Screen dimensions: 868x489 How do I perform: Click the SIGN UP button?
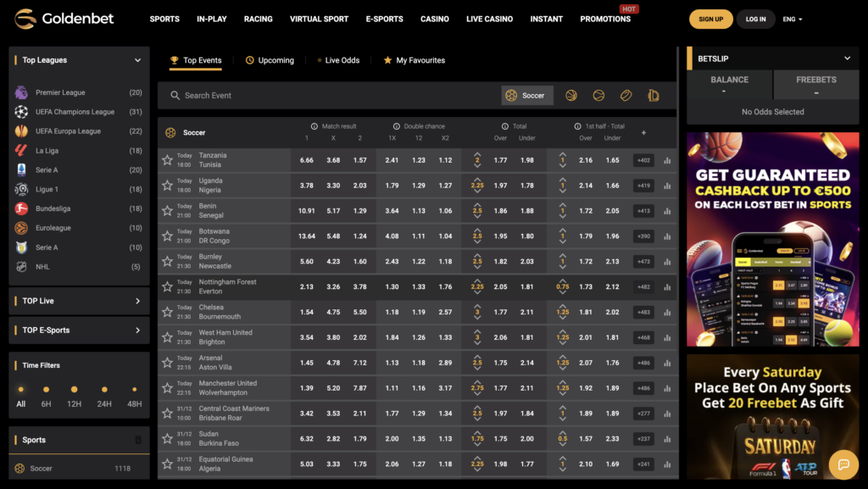710,18
